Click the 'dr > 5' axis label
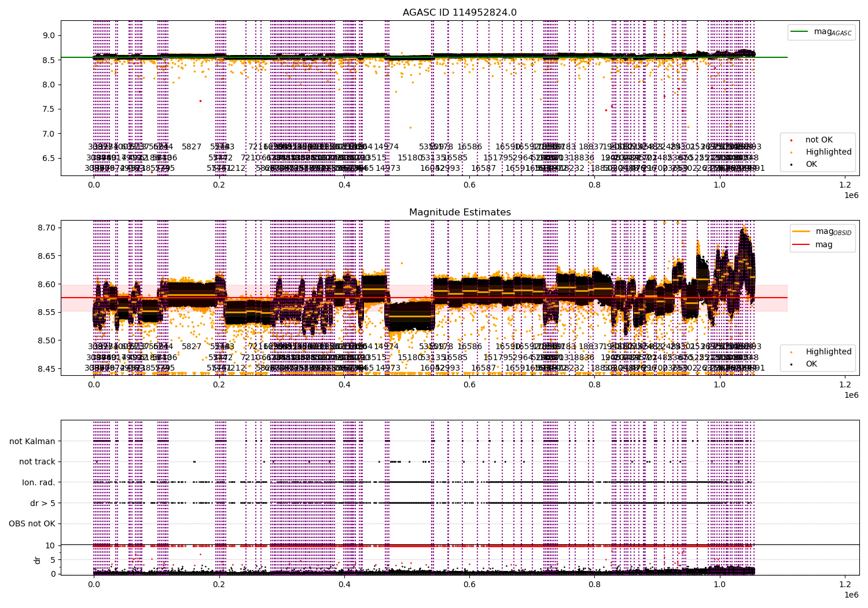Viewport: 868px width, 608px height. click(43, 503)
